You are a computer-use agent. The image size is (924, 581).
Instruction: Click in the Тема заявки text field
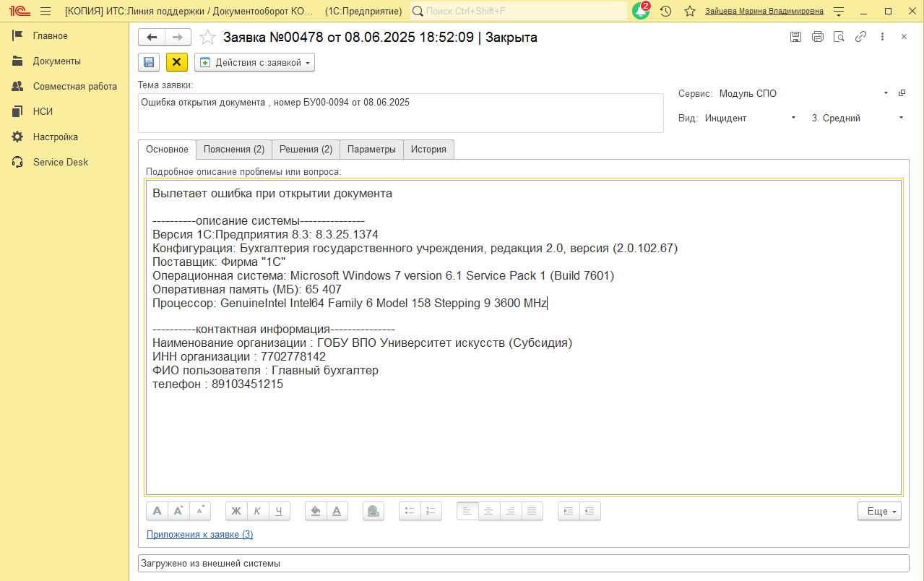click(400, 113)
